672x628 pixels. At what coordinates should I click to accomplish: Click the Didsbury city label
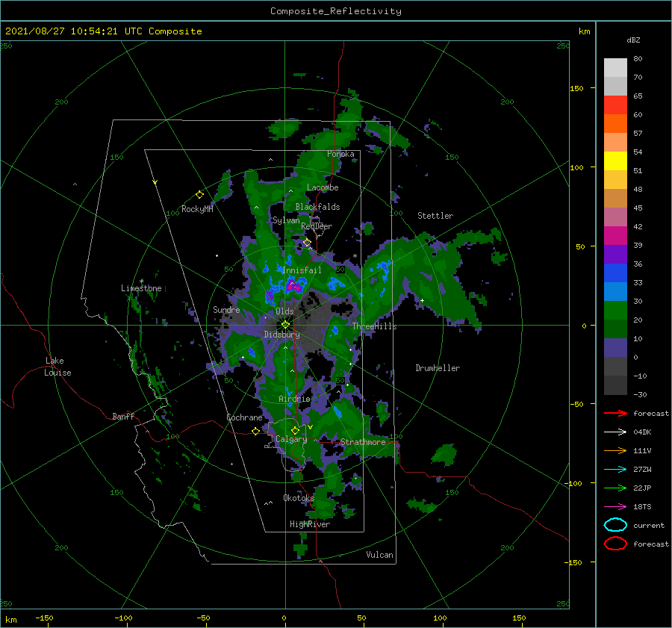(x=281, y=335)
